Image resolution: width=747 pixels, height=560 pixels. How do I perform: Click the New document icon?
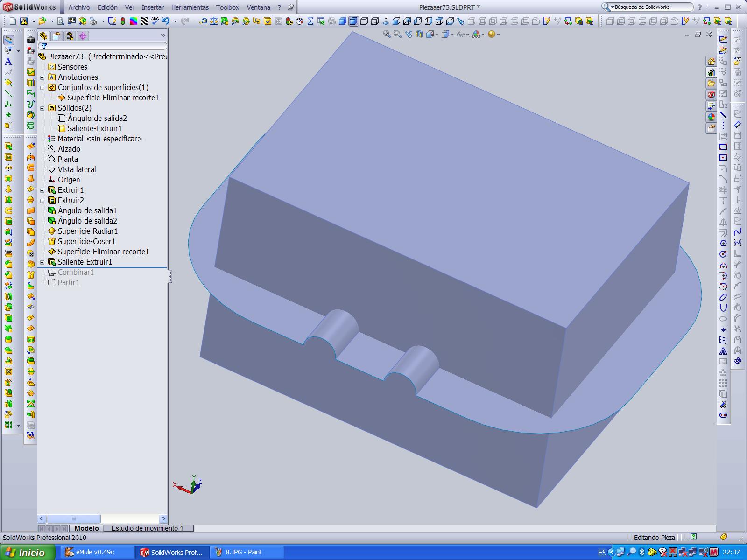[13, 21]
